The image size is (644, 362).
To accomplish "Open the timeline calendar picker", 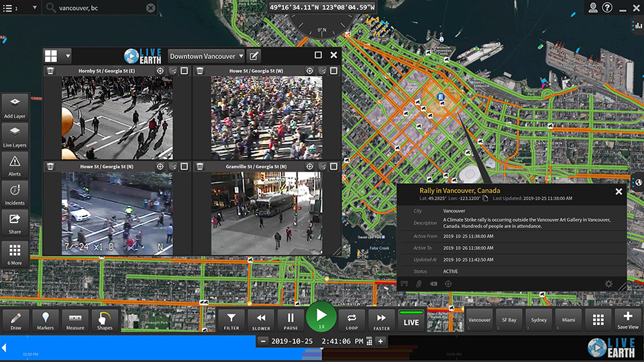I will pyautogui.click(x=369, y=341).
